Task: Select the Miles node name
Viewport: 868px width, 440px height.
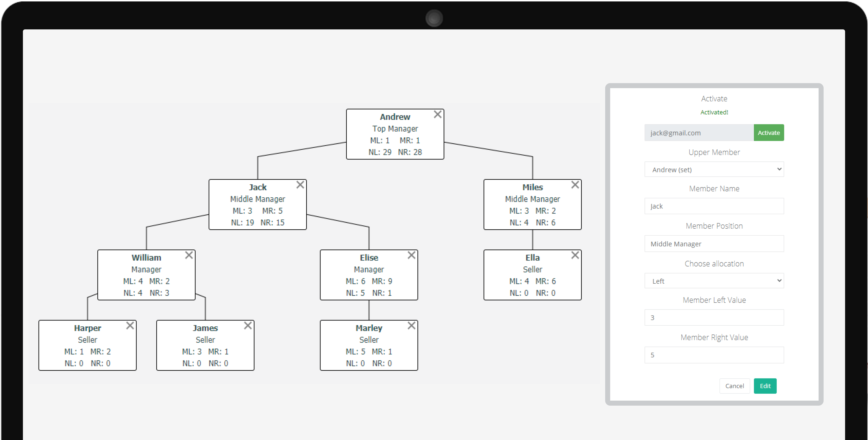Action: click(x=532, y=187)
